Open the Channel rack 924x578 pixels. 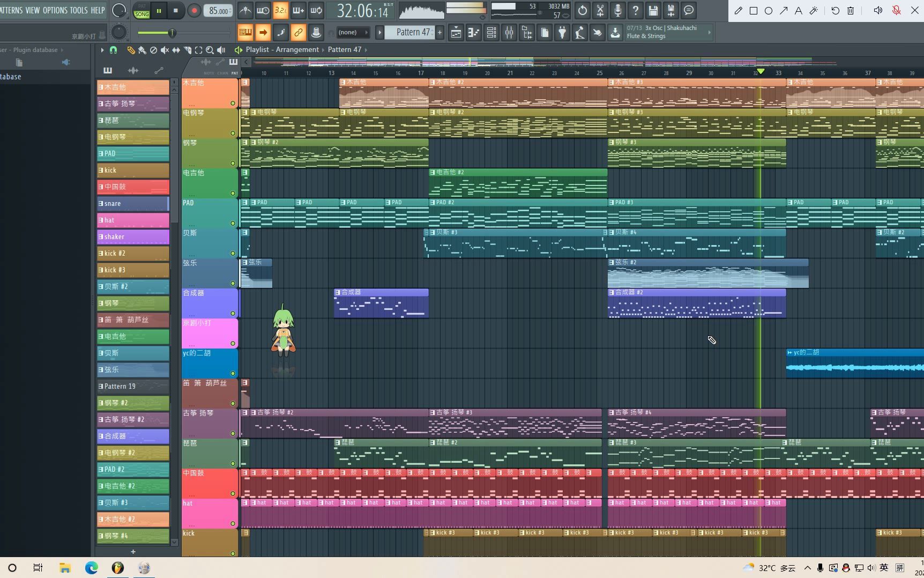[x=491, y=33]
